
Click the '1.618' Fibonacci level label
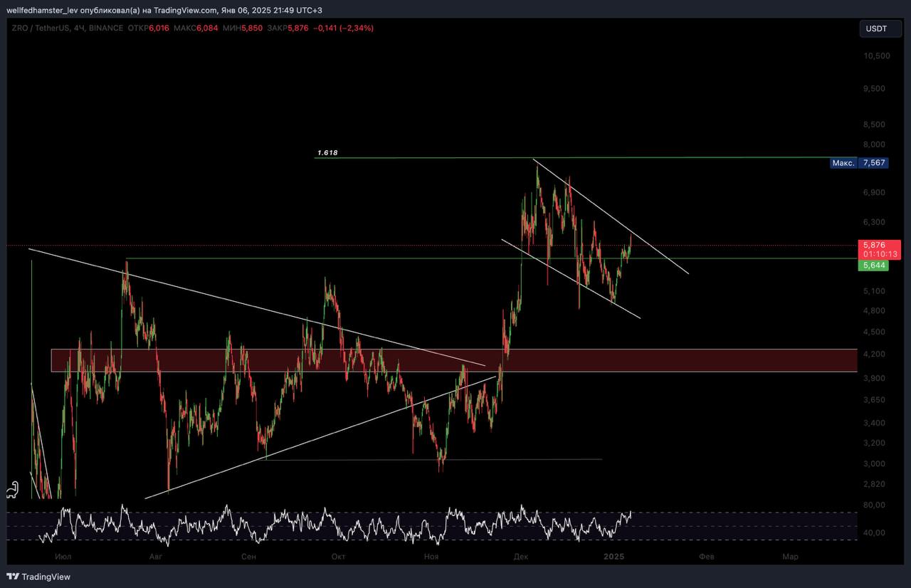coord(327,153)
